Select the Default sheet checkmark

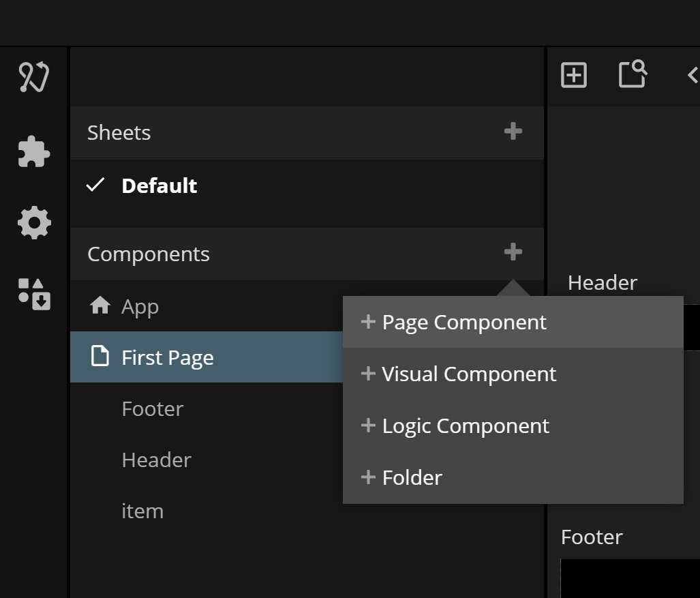(95, 185)
